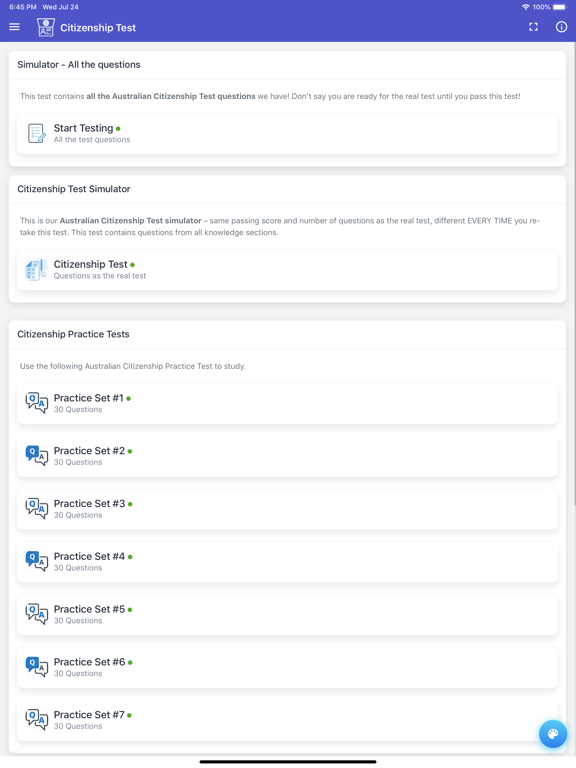The height and width of the screenshot is (768, 576).
Task: Open Practice Set #4
Action: pyautogui.click(x=288, y=562)
